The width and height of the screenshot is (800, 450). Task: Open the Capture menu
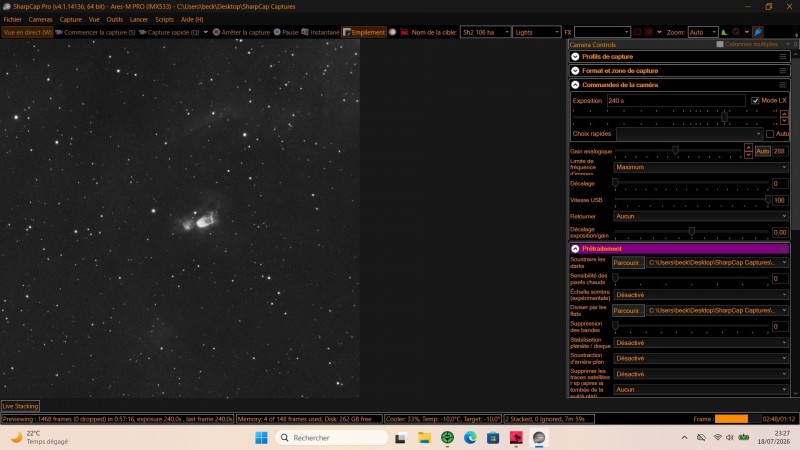click(70, 19)
